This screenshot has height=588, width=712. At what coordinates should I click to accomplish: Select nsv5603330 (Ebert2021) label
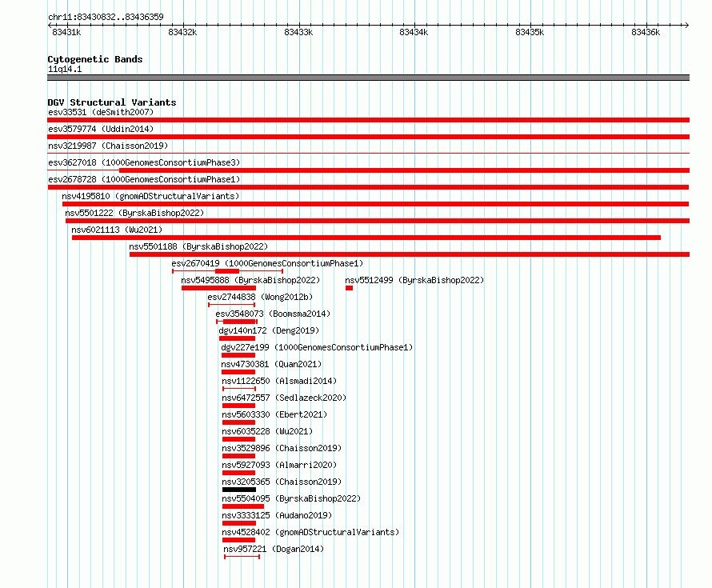[x=274, y=414]
